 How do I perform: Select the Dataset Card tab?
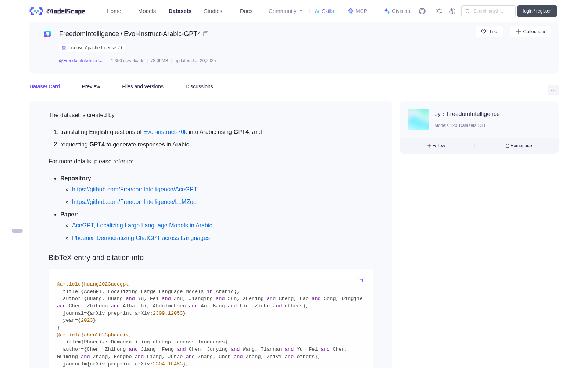coord(44,86)
